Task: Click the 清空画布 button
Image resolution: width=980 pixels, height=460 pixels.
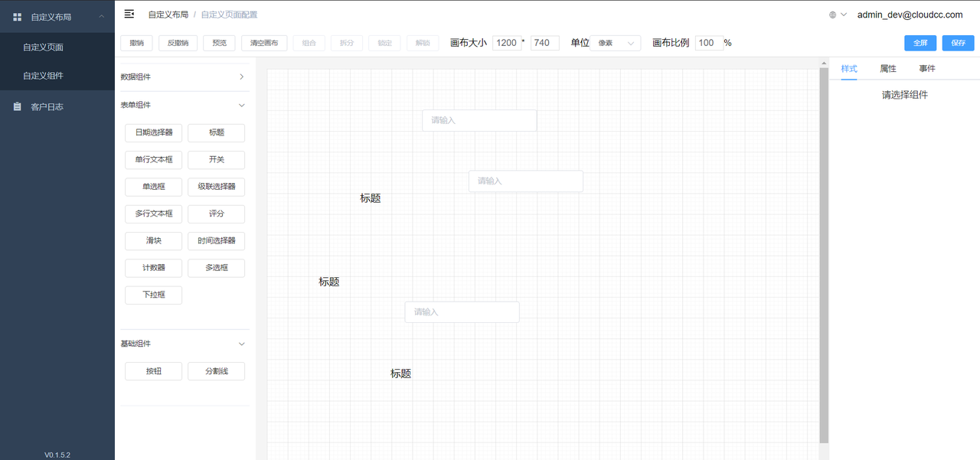Action: (264, 43)
